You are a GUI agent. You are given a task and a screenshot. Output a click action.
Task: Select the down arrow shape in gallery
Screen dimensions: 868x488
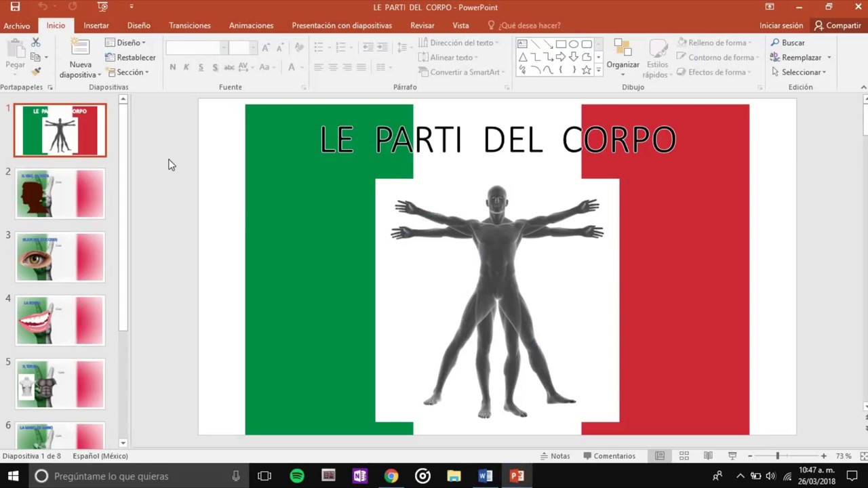pyautogui.click(x=574, y=57)
